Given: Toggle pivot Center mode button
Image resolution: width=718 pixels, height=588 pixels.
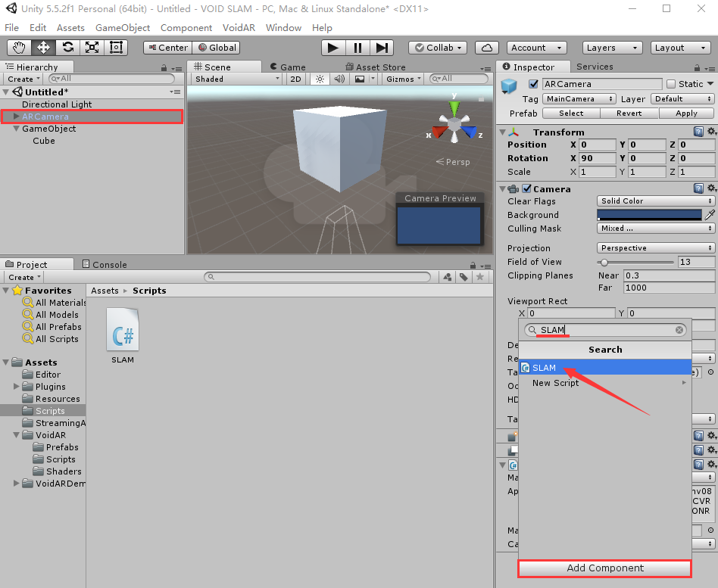Looking at the screenshot, I should click(x=167, y=48).
